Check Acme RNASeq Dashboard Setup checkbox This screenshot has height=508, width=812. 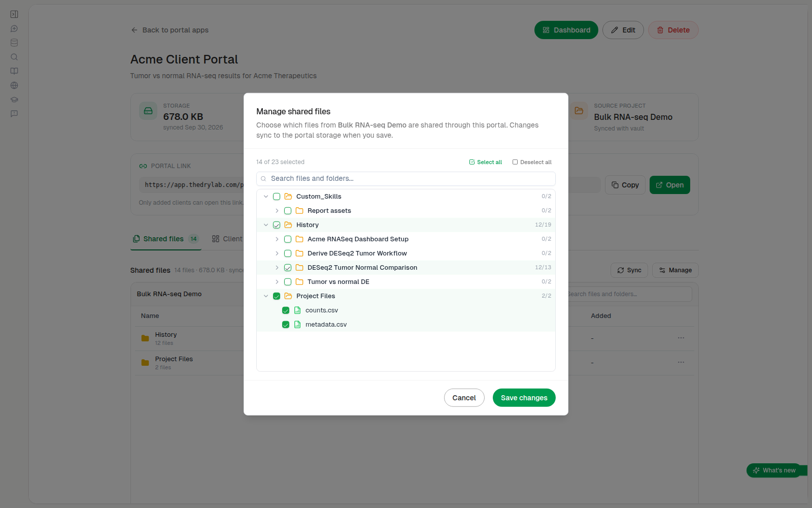click(288, 239)
